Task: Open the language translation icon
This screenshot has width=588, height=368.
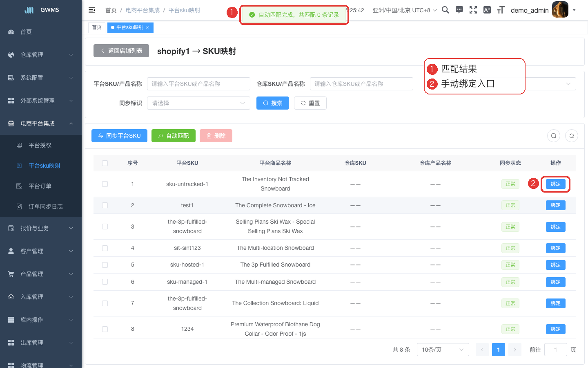Action: tap(487, 10)
